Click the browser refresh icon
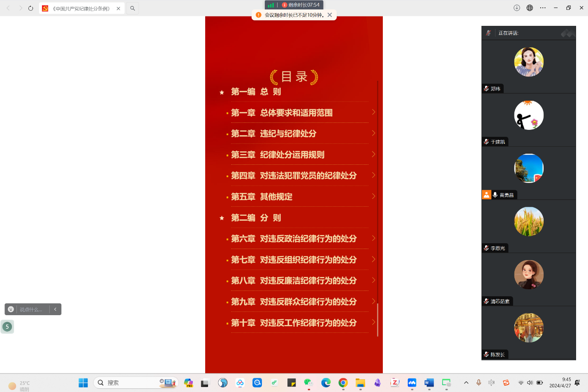This screenshot has height=392, width=588. [31, 8]
